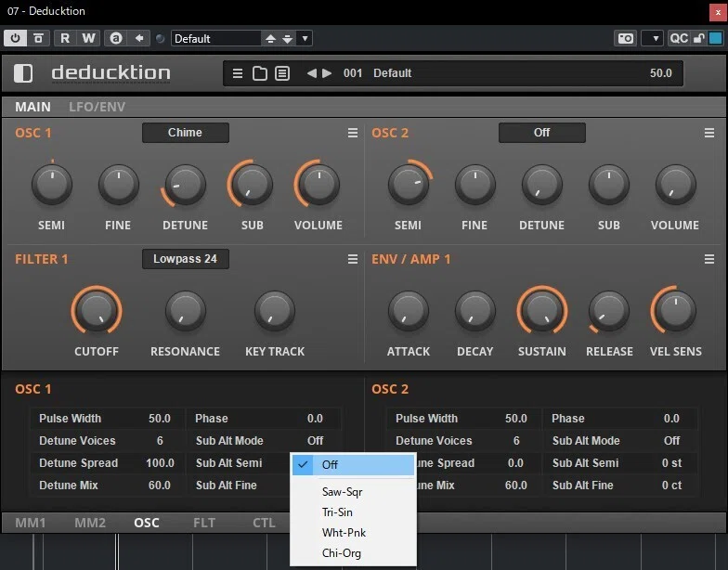Toggle the plugin power button
Screen dimensions: 728x570
15,38
